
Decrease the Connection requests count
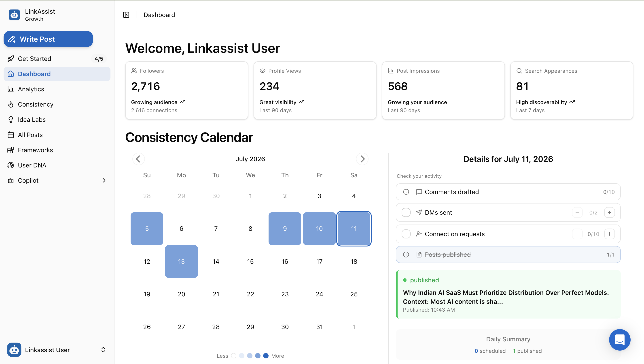click(x=577, y=234)
